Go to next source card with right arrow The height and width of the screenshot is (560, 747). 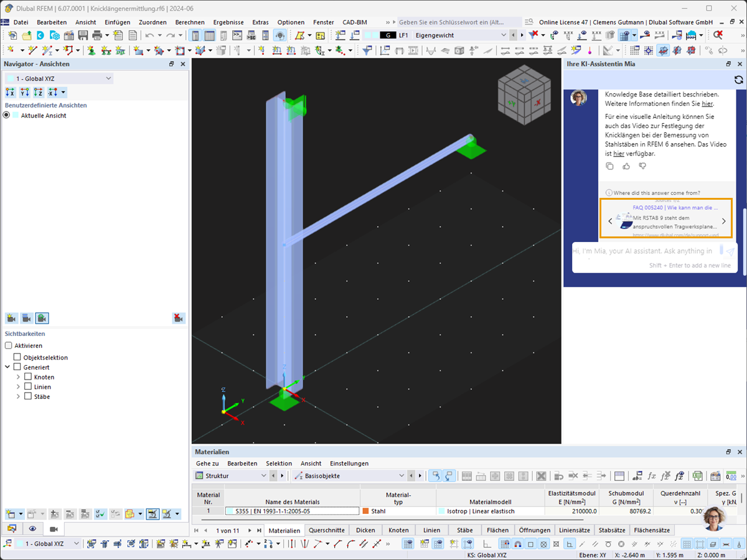click(723, 221)
